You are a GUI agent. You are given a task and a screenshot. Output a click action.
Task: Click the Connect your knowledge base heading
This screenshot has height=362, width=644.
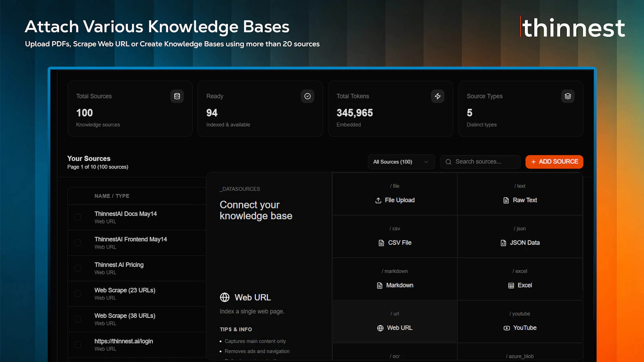coord(256,210)
